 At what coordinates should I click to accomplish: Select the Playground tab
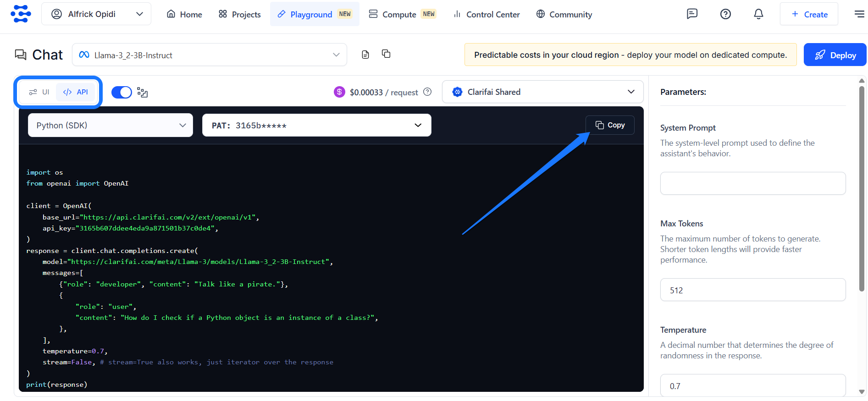point(315,14)
